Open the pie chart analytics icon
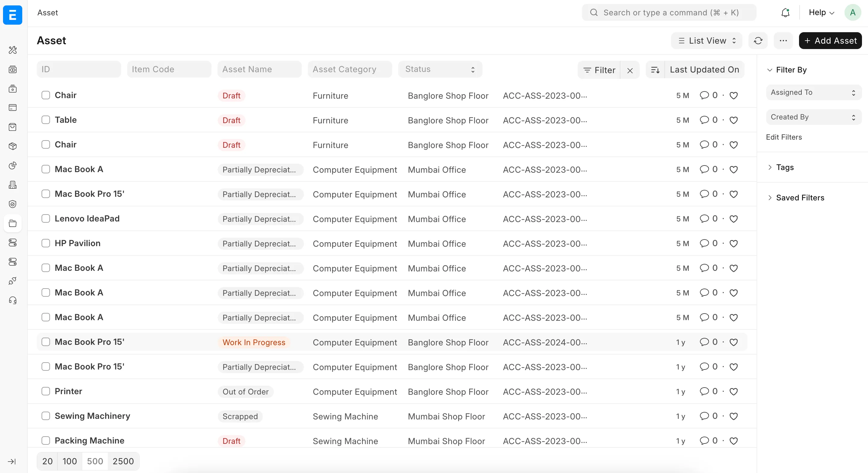 (13, 165)
